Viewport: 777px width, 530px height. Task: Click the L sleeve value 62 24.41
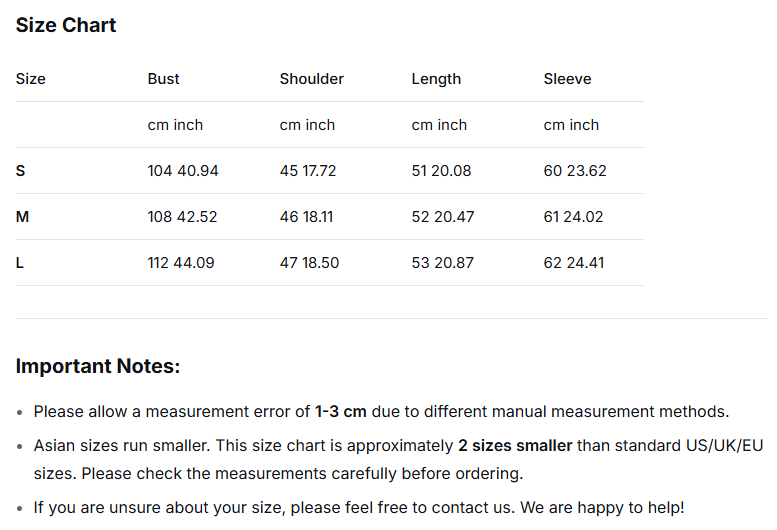pos(575,263)
